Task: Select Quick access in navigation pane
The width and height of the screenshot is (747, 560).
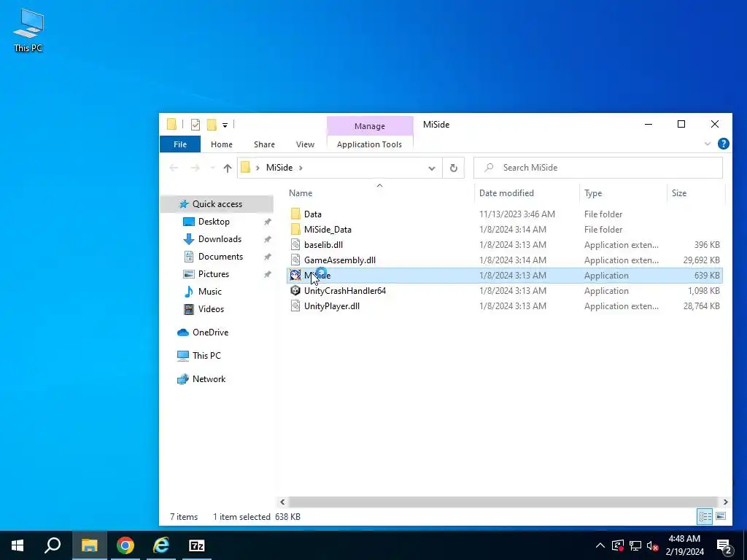Action: click(217, 204)
